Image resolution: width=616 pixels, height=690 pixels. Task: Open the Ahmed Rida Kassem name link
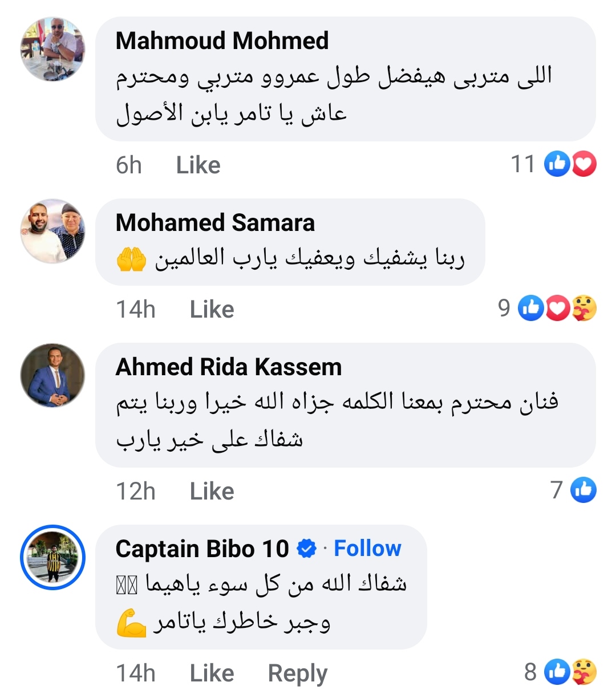(x=229, y=367)
